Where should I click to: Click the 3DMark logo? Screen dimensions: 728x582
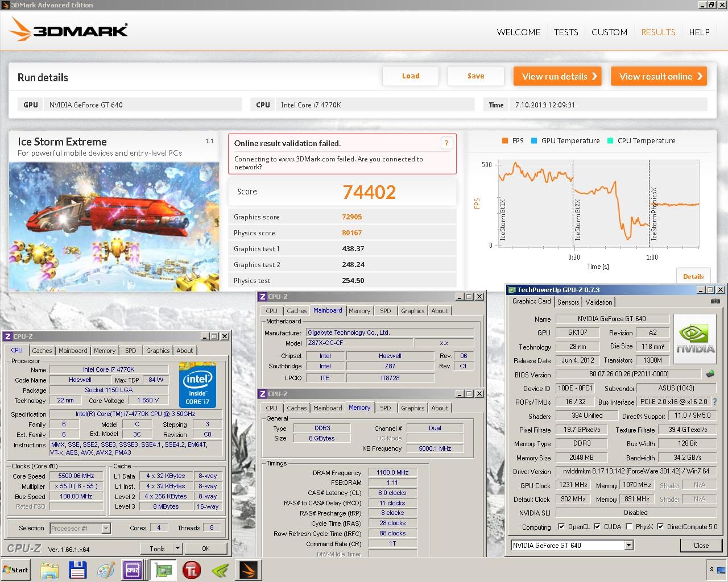click(68, 29)
